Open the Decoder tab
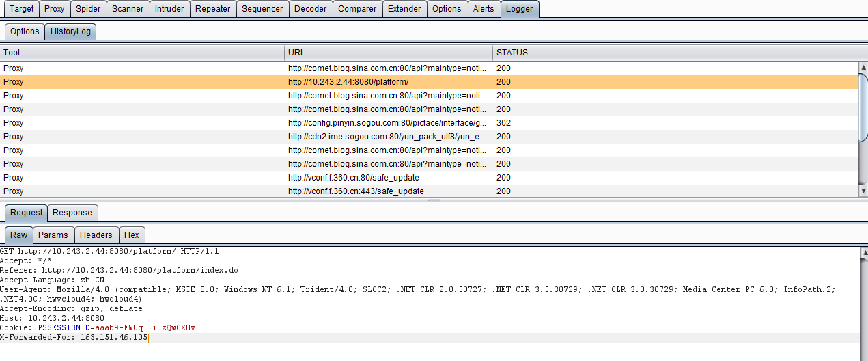 coord(311,9)
